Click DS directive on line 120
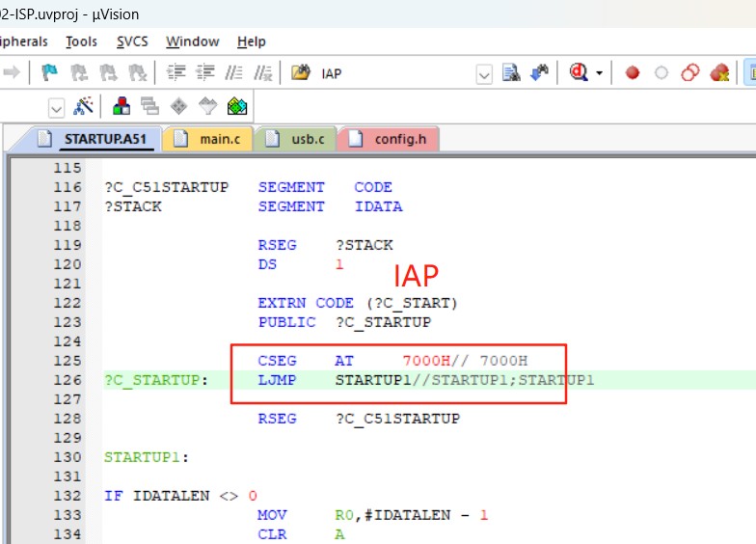Image resolution: width=756 pixels, height=544 pixels. pos(267,264)
